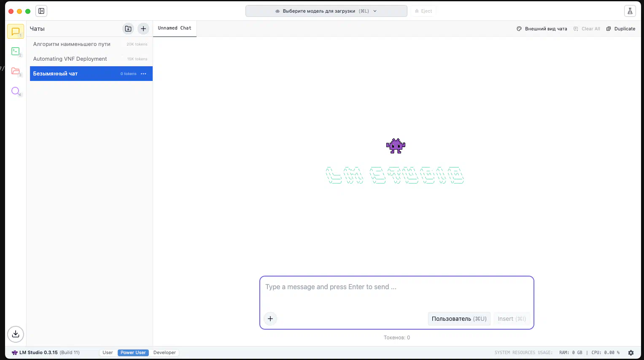Toggle the sidebar panel icon

tap(41, 11)
